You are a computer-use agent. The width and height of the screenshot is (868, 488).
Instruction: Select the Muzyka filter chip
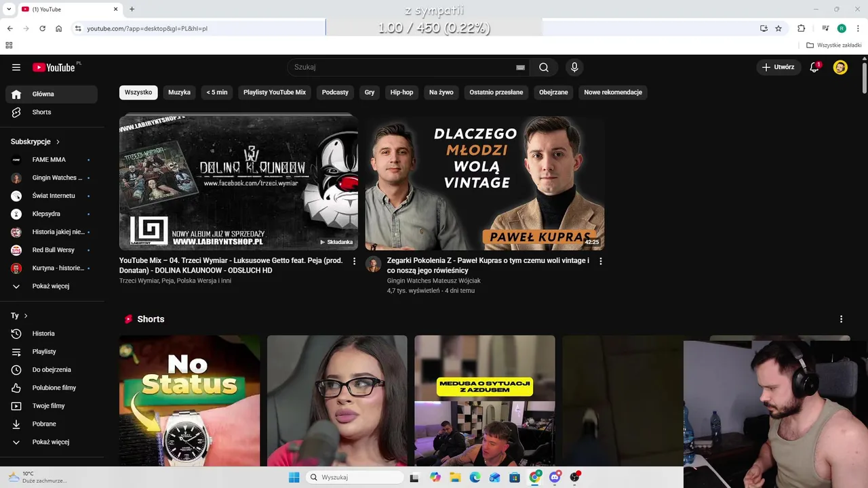point(179,92)
